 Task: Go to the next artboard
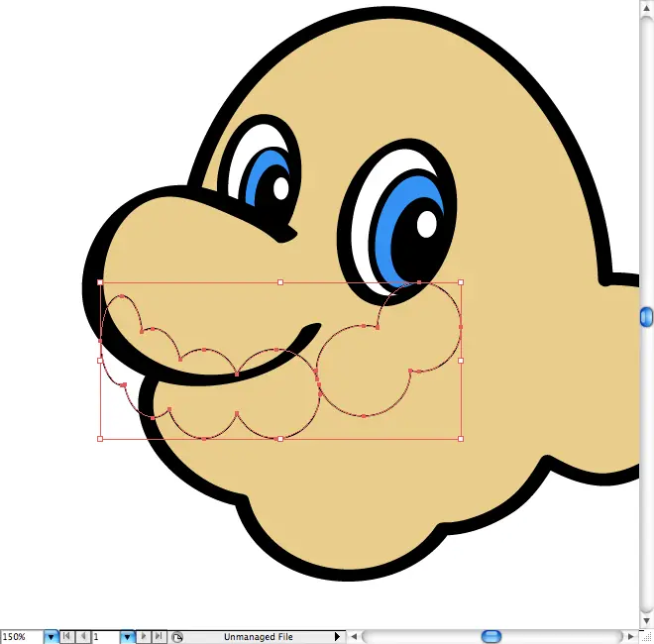pos(144,636)
